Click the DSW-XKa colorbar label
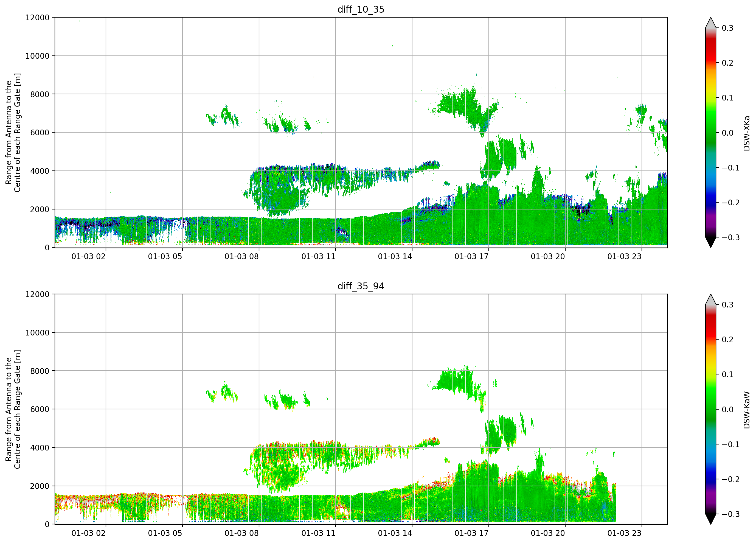The width and height of the screenshot is (756, 543). (747, 133)
